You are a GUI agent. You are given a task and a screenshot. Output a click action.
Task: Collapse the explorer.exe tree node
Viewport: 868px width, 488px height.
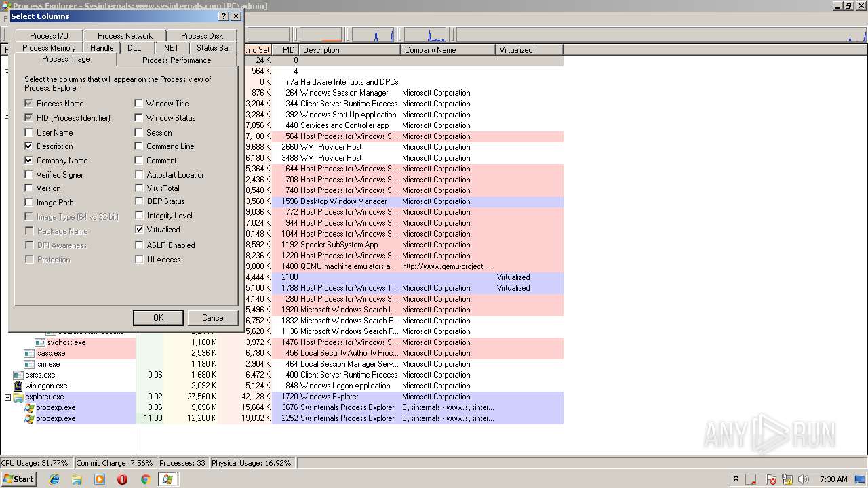point(7,396)
